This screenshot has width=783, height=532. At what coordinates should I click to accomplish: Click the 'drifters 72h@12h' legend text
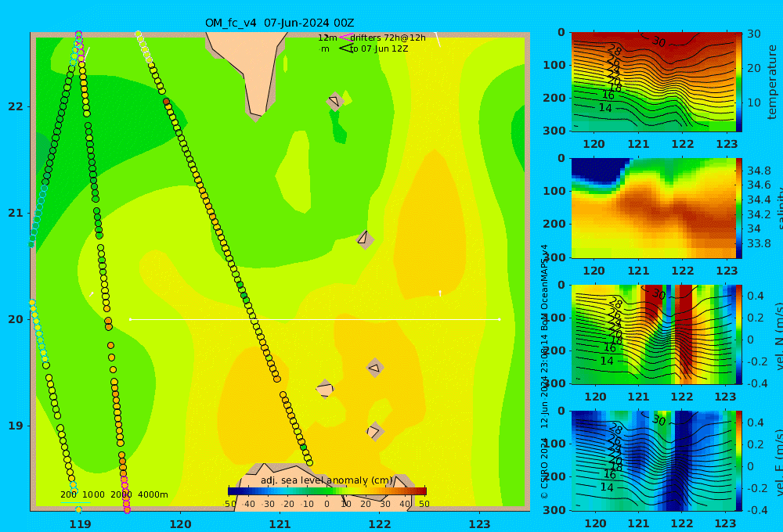coord(388,38)
